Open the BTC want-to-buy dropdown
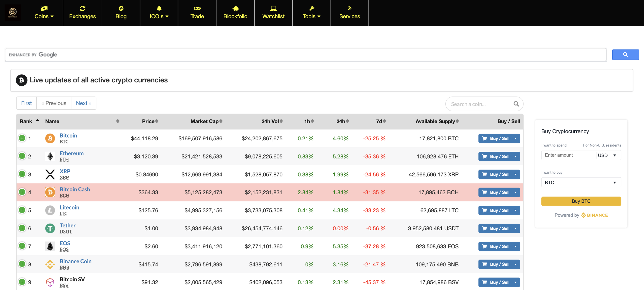Screen dimensions: 644x290 point(581,182)
